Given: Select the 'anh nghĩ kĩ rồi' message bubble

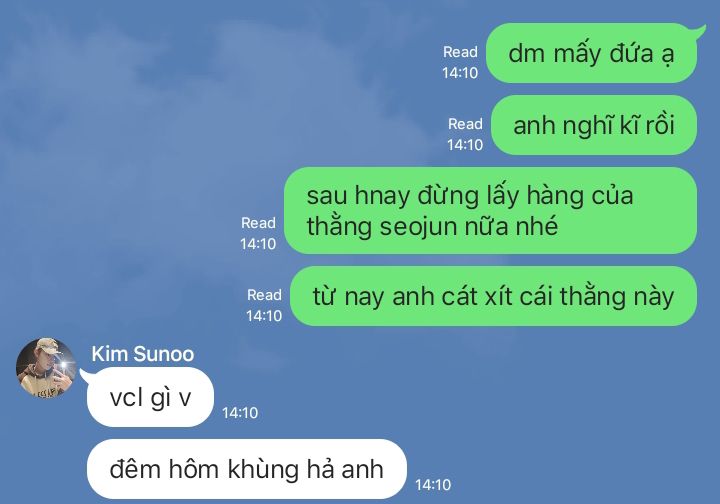Looking at the screenshot, I should tap(594, 125).
